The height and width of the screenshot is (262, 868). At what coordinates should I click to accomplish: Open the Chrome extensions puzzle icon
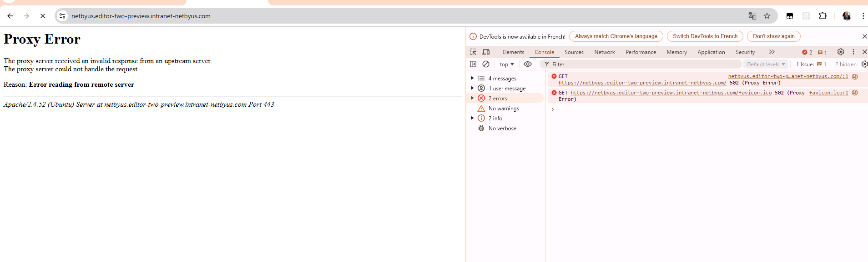[823, 16]
